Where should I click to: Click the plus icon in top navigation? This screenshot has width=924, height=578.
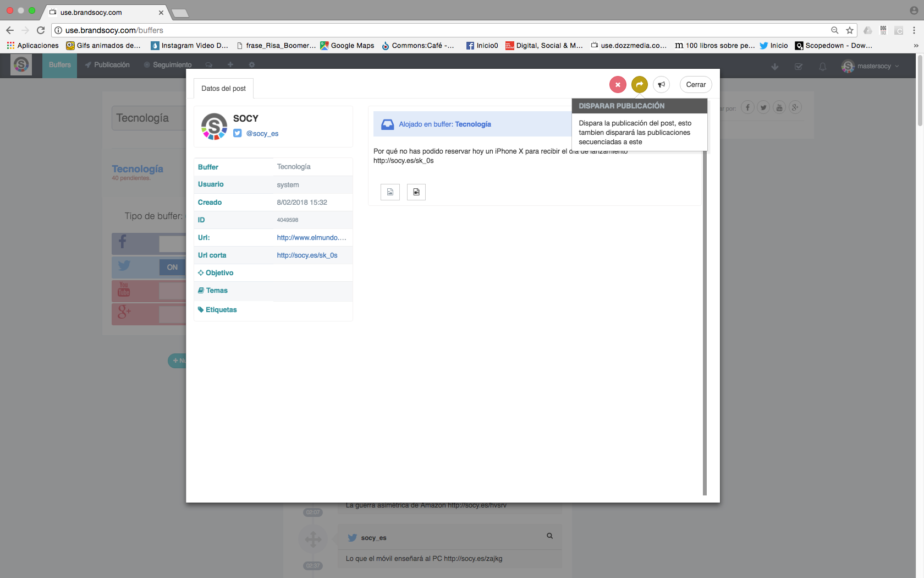(230, 65)
